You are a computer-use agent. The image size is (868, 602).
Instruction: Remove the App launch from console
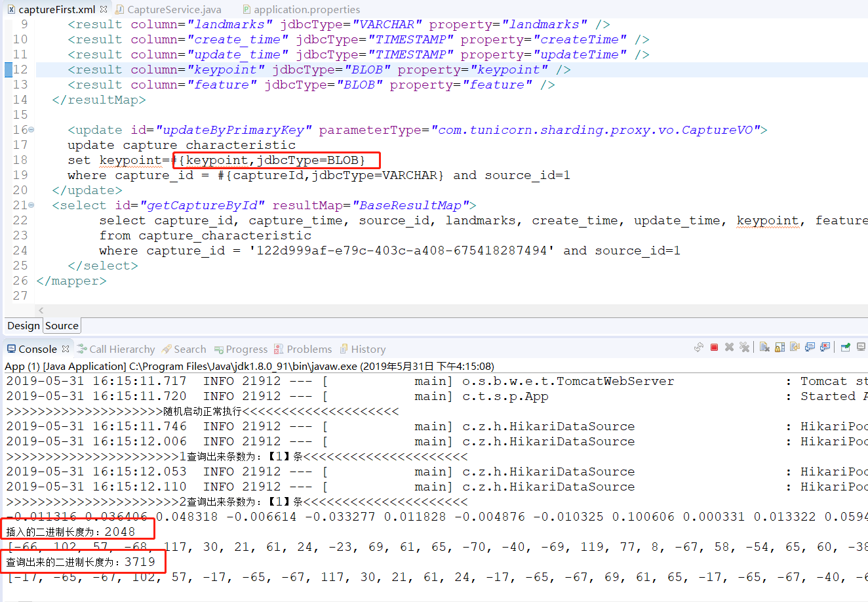tap(730, 348)
